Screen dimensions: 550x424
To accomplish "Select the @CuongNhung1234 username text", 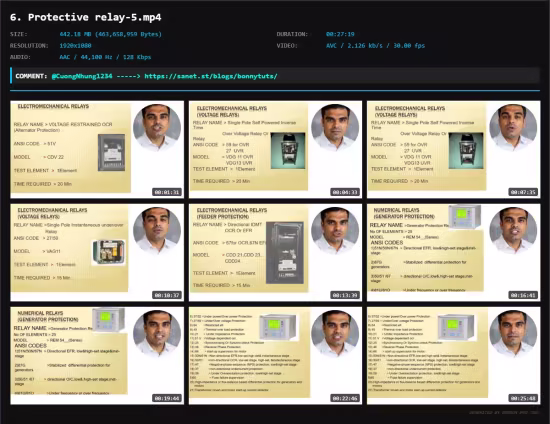I will click(x=82, y=76).
